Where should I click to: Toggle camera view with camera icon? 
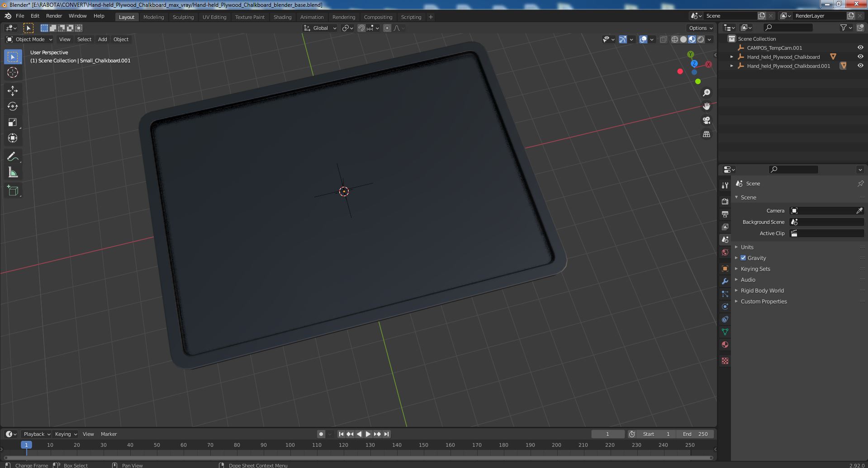707,120
